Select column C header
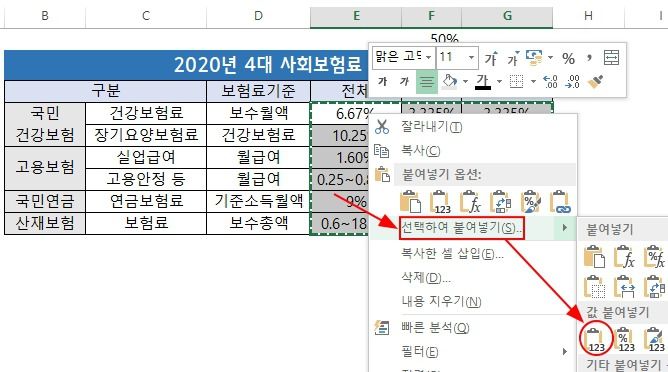This screenshot has width=668, height=372. click(146, 16)
